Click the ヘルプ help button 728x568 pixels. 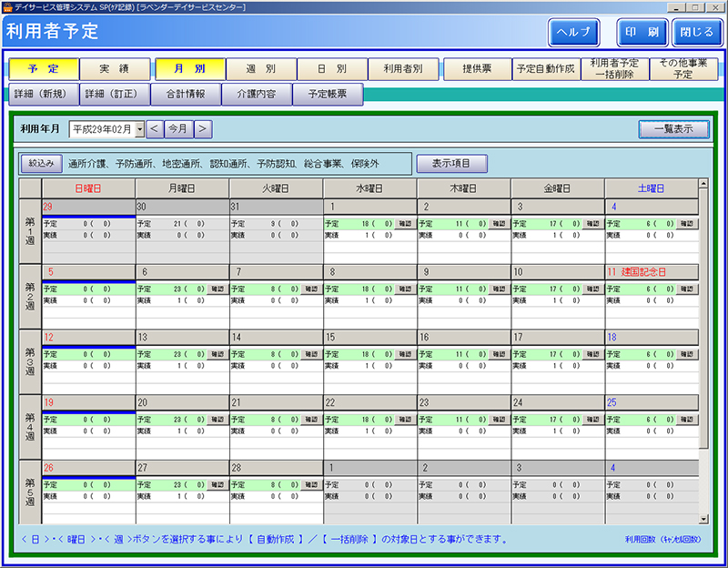click(573, 32)
